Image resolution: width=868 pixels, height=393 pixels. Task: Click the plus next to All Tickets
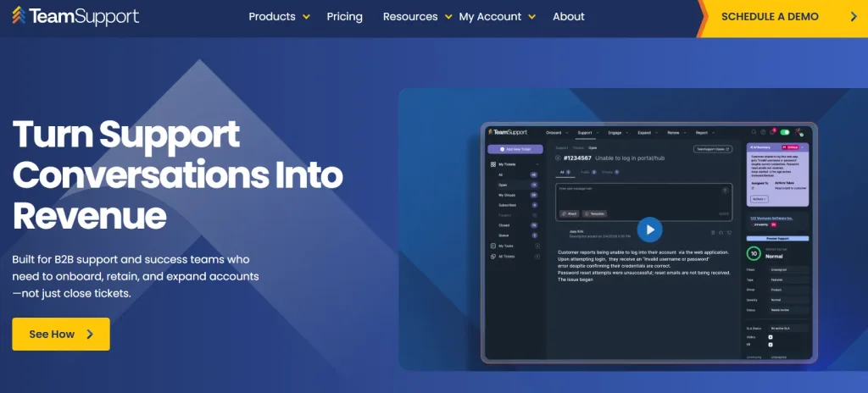click(x=537, y=257)
